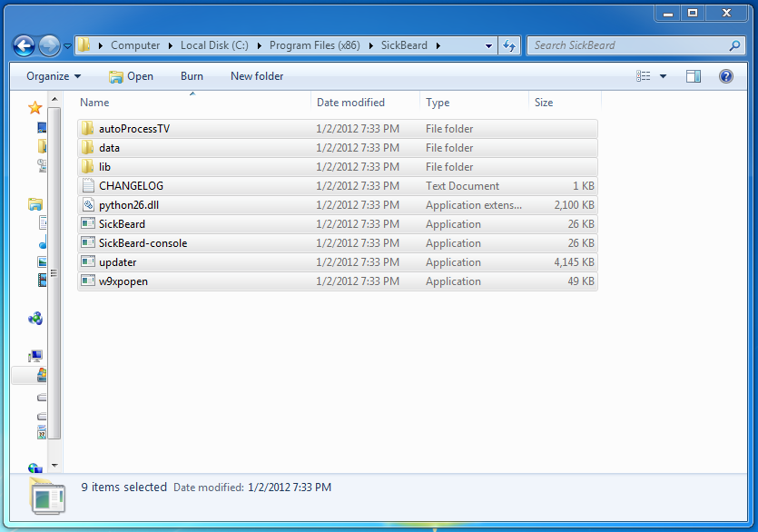Click the Application extens... type of python26.dll
This screenshot has height=532, width=758.
(474, 205)
